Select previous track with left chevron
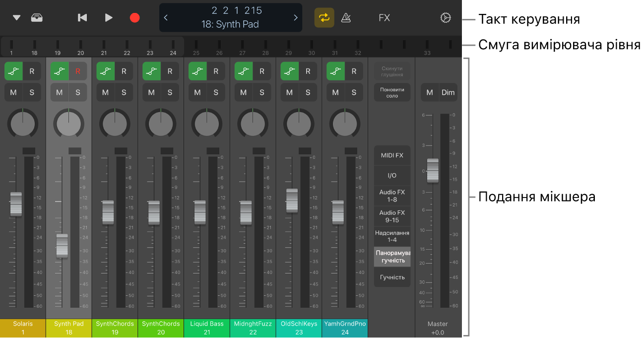 [x=166, y=18]
